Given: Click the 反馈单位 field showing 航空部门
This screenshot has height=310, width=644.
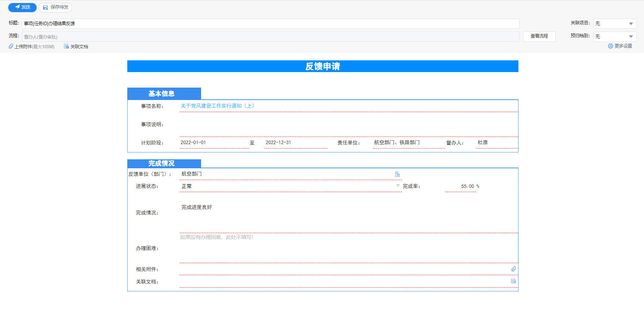Looking at the screenshot, I should [x=291, y=174].
